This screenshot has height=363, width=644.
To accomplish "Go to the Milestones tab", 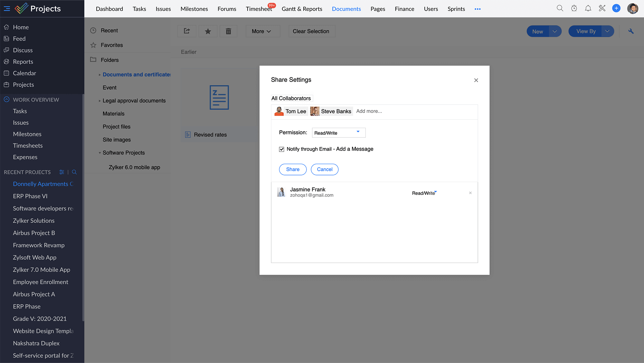I will click(x=194, y=9).
